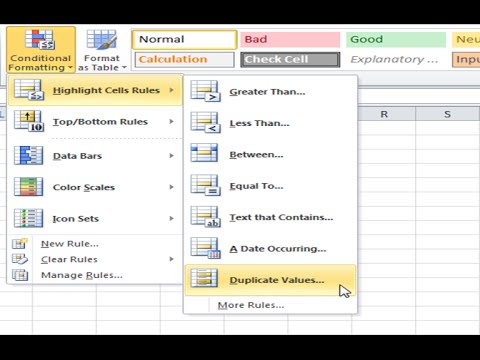
Task: Open Manage Rules... dialog entry
Action: coord(95,275)
